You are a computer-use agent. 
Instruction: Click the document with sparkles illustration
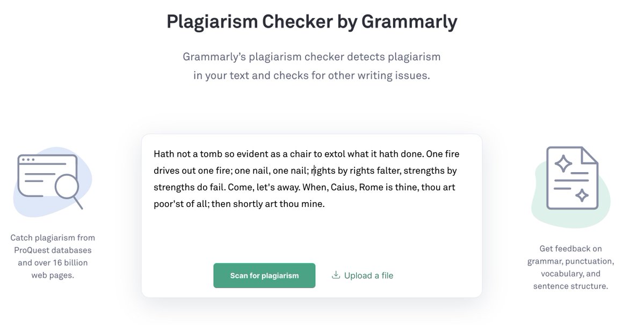coord(571,178)
